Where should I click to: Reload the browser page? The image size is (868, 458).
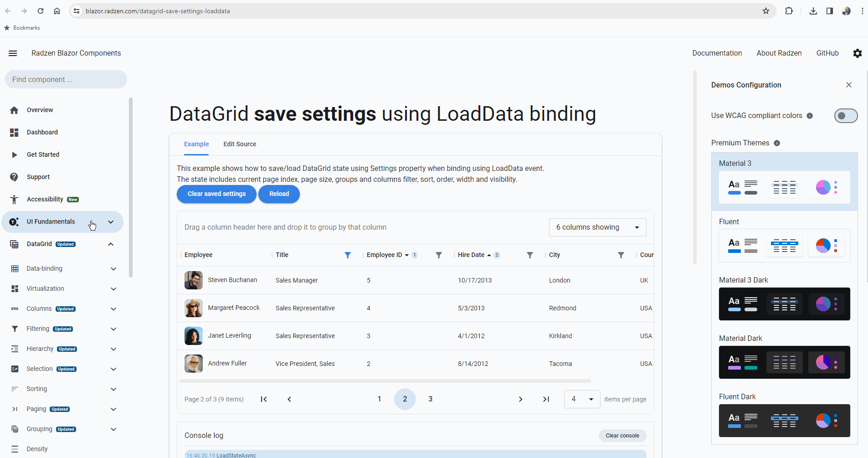(41, 11)
